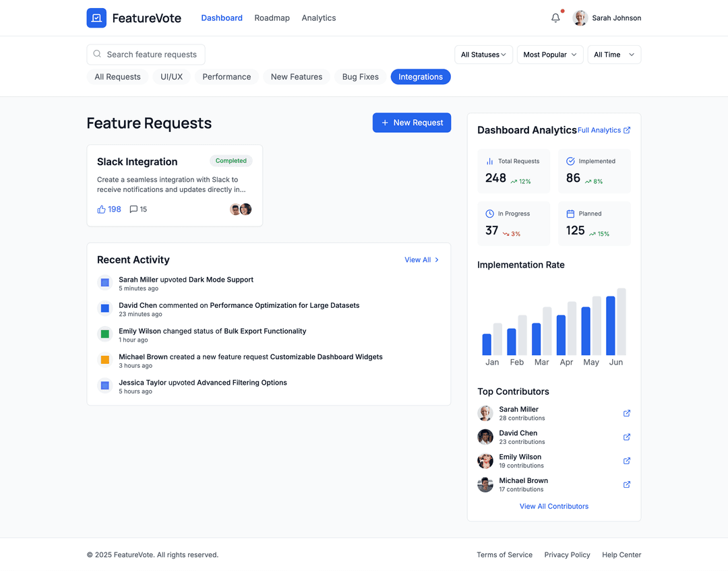Open Sarah Miller's contributor profile link icon

(626, 414)
